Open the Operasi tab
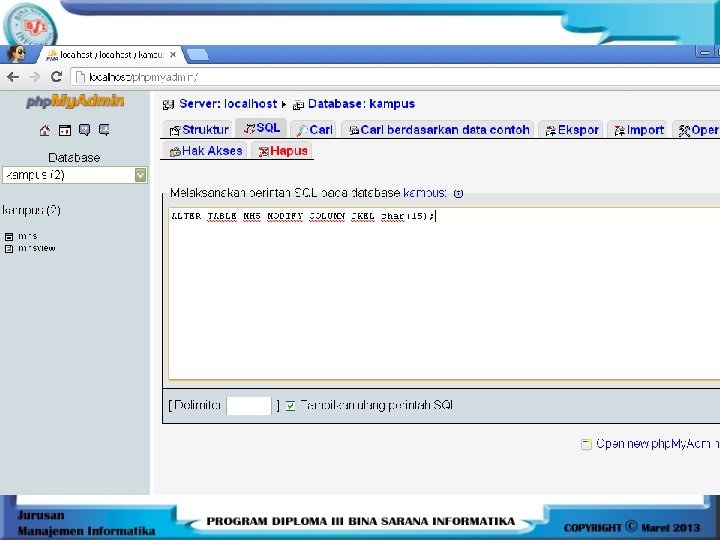 [x=698, y=130]
